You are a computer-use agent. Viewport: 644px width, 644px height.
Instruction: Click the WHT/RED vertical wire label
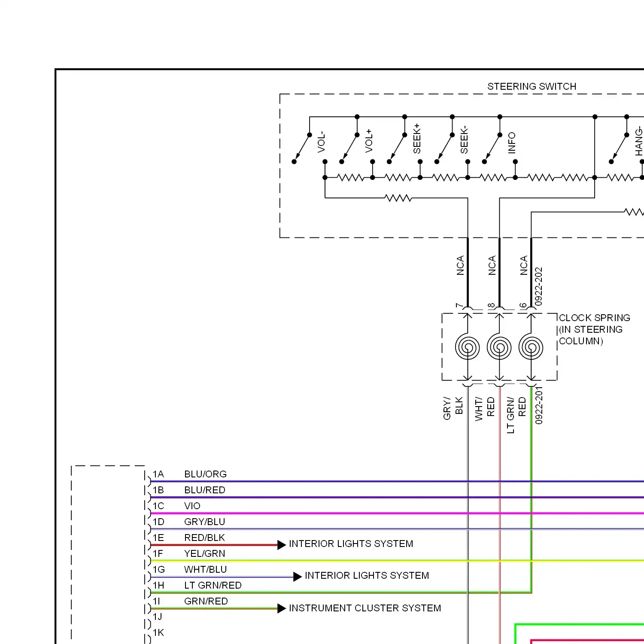click(485, 408)
